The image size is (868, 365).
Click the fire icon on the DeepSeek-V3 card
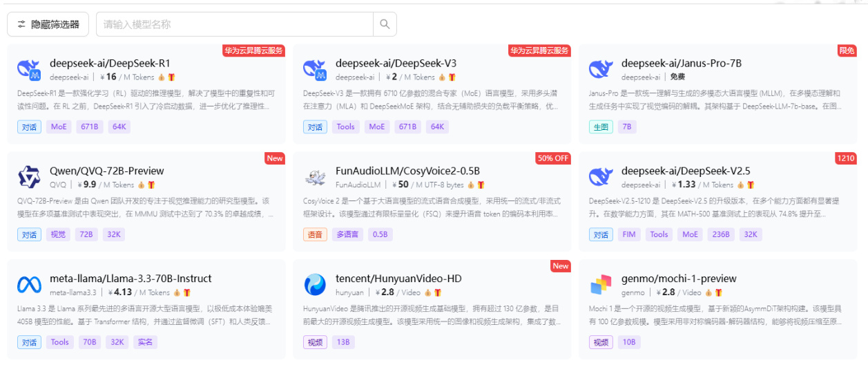pyautogui.click(x=443, y=77)
